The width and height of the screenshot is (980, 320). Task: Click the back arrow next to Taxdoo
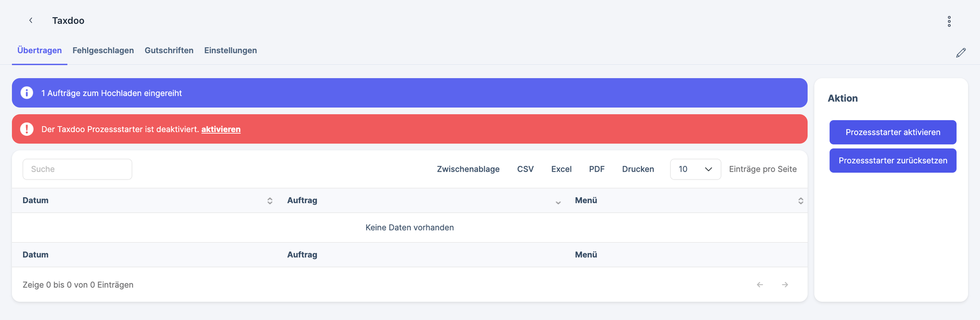click(x=31, y=20)
